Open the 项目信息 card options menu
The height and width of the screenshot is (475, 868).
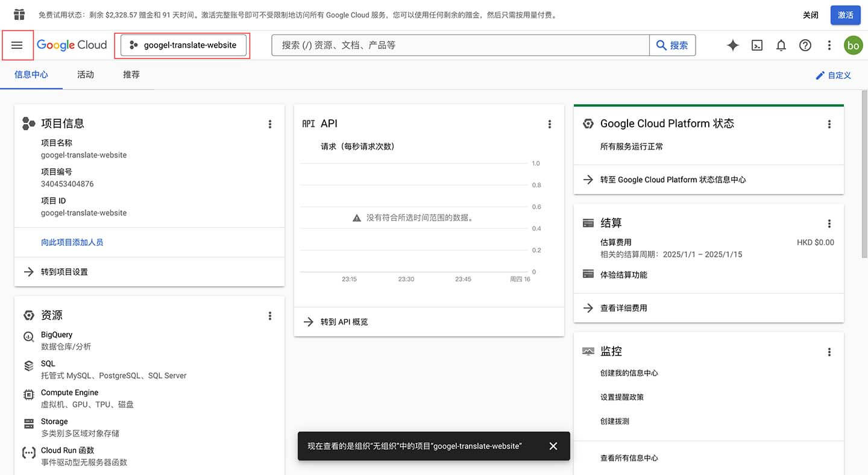270,124
